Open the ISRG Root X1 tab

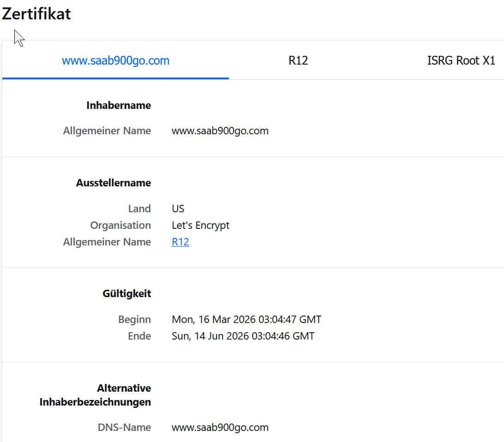461,60
